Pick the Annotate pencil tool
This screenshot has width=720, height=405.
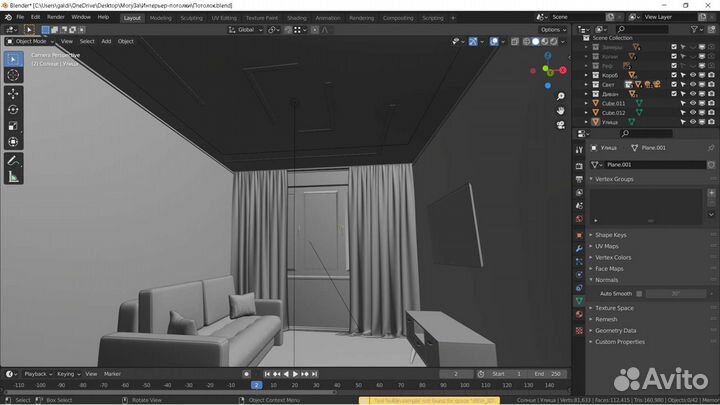coord(13,160)
